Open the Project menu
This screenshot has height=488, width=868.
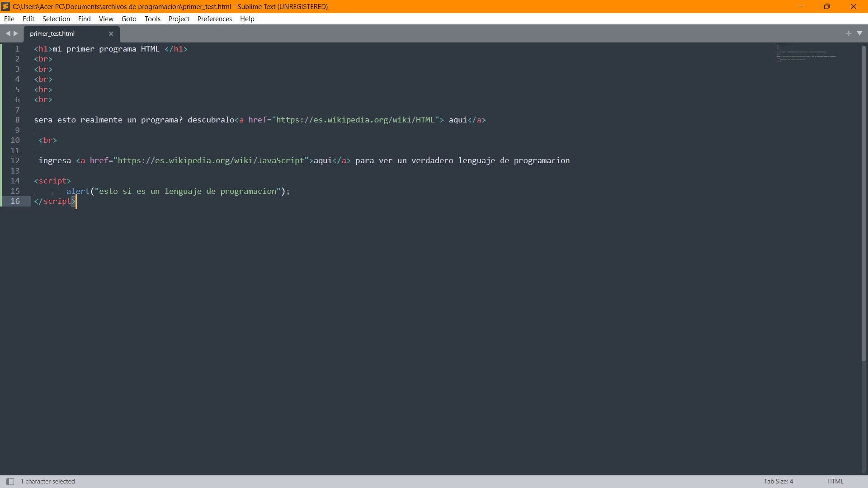[179, 19]
